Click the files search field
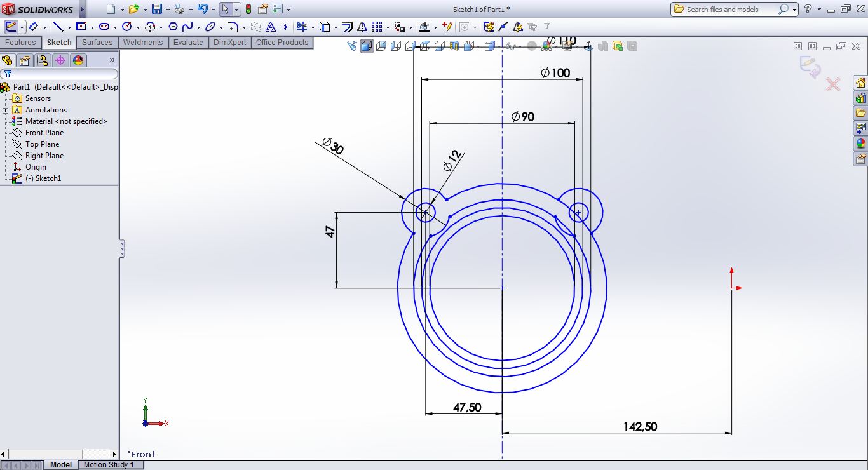The width and height of the screenshot is (868, 470). (731, 10)
